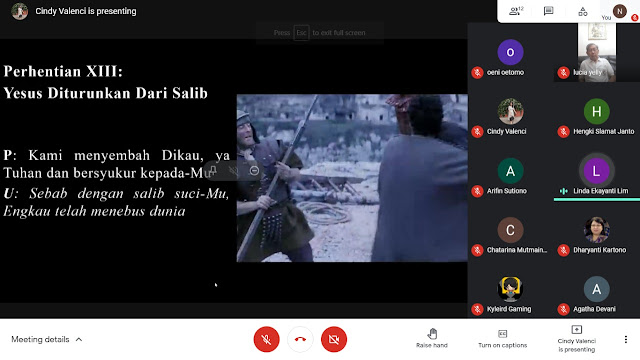Turn on captions
The width and height of the screenshot is (640, 360).
502,339
